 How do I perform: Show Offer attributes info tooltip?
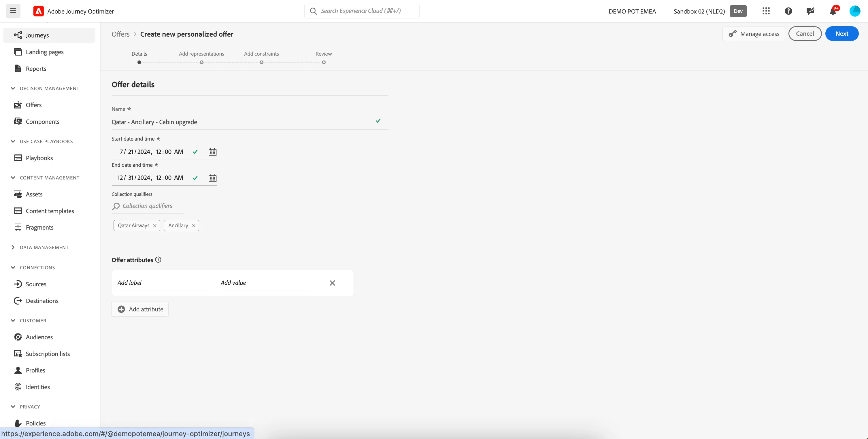coord(158,260)
